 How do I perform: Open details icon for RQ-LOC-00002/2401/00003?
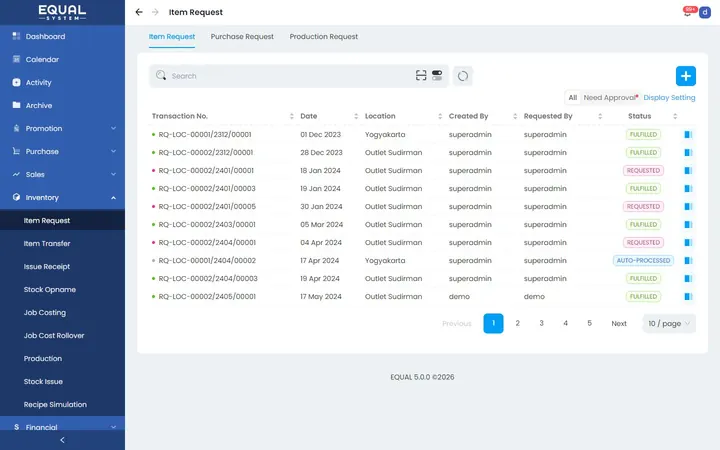[688, 188]
